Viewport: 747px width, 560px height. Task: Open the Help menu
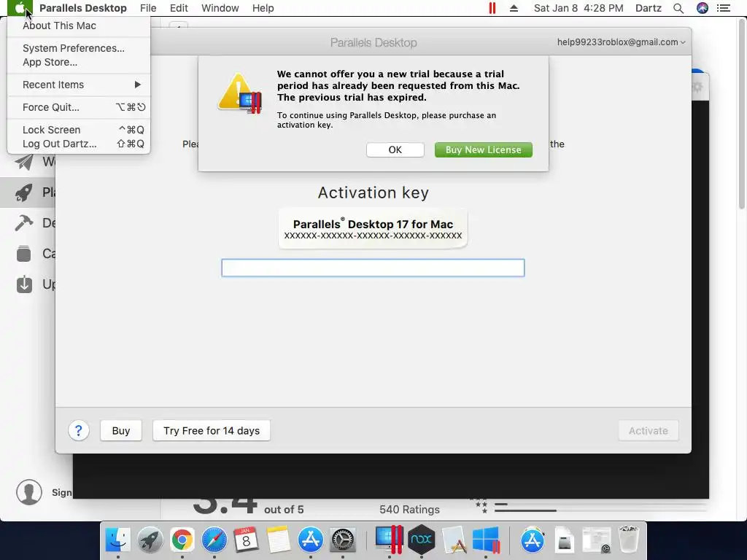[263, 8]
